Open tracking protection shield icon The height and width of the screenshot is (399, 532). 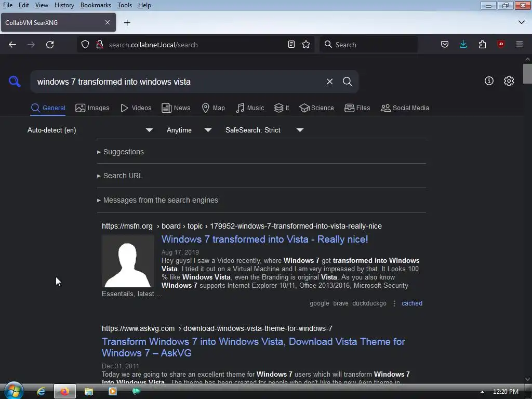click(x=85, y=45)
